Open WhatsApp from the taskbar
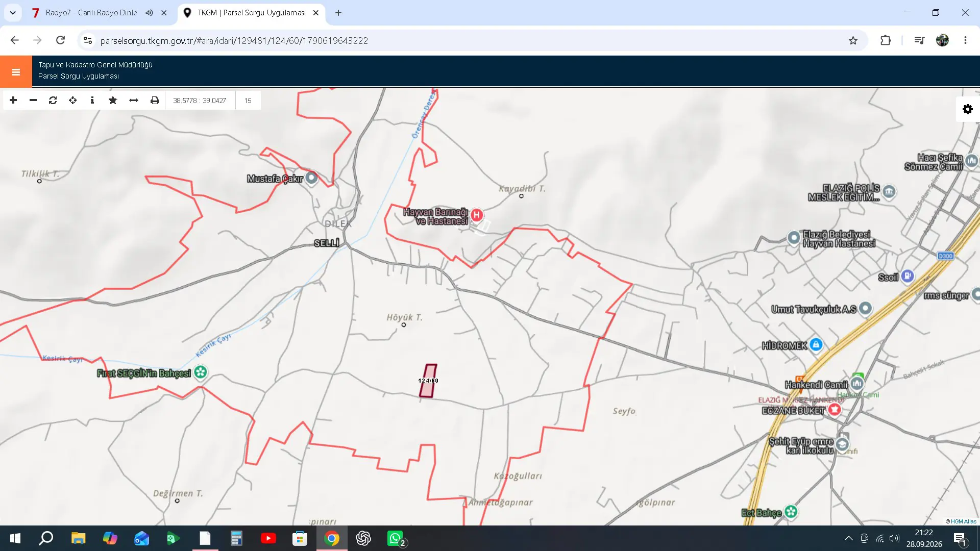980x551 pixels. (x=395, y=538)
